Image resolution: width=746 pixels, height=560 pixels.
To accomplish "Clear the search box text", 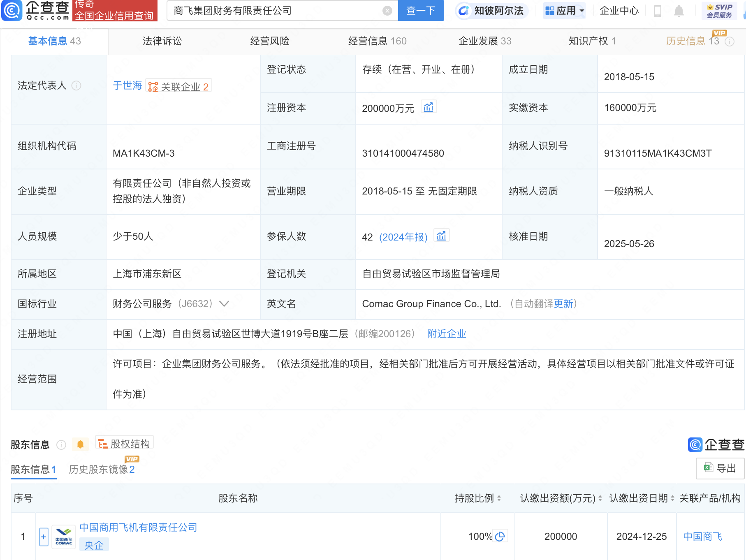I will point(387,11).
